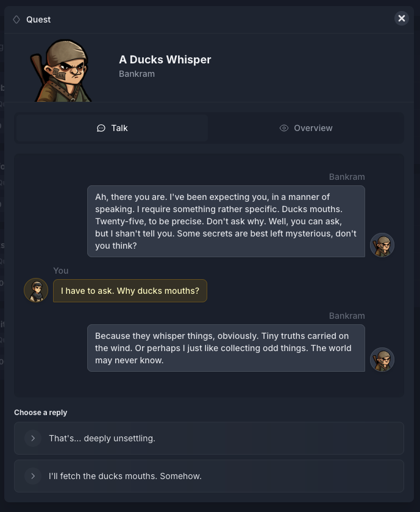Click the "Quest" label in the header
Image resolution: width=420 pixels, height=512 pixels.
(38, 20)
